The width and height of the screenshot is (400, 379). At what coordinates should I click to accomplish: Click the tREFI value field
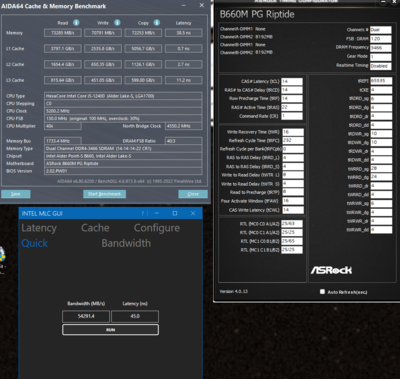coord(381,81)
